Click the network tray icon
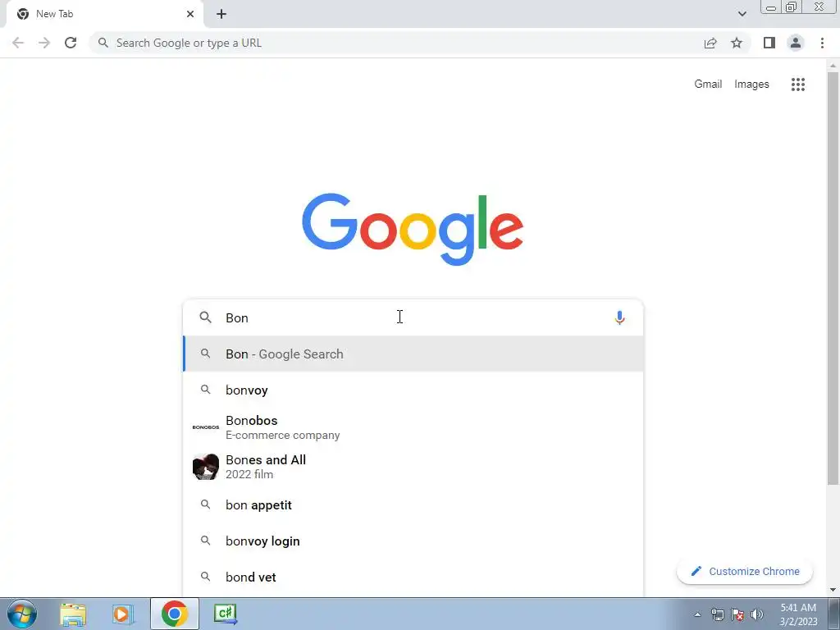This screenshot has width=840, height=630. coord(717,614)
